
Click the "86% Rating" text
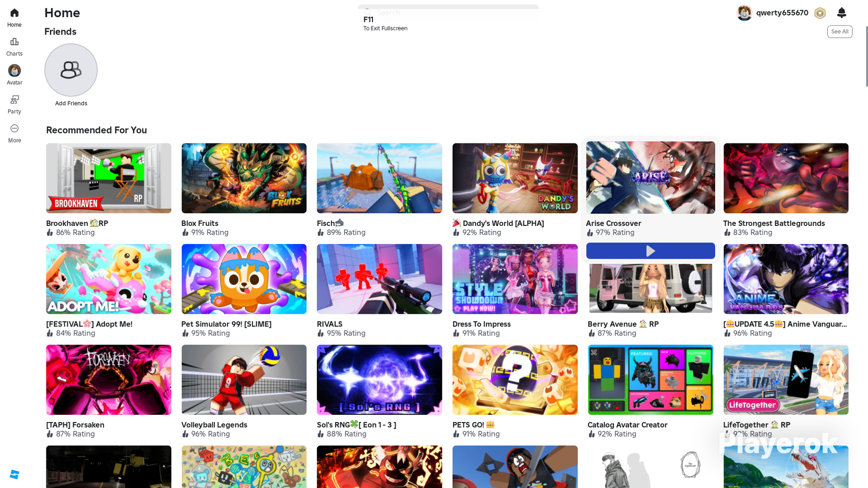[x=75, y=232]
